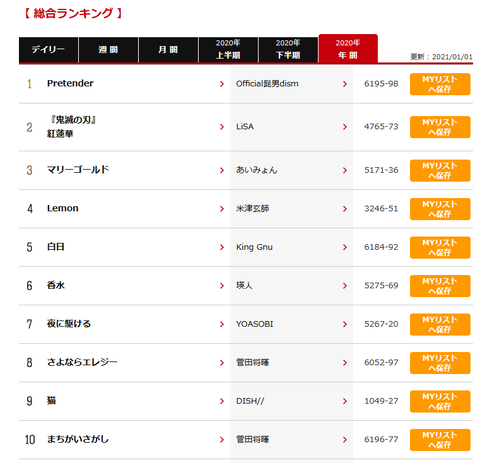Click the red arrow beside artist 瑛人
This screenshot has height=463, width=480.
click(345, 286)
